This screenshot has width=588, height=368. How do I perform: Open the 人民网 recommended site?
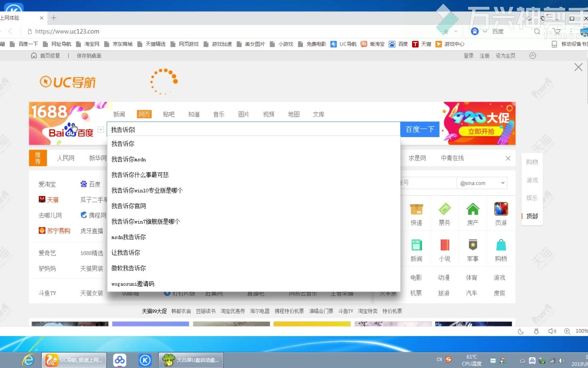point(65,158)
